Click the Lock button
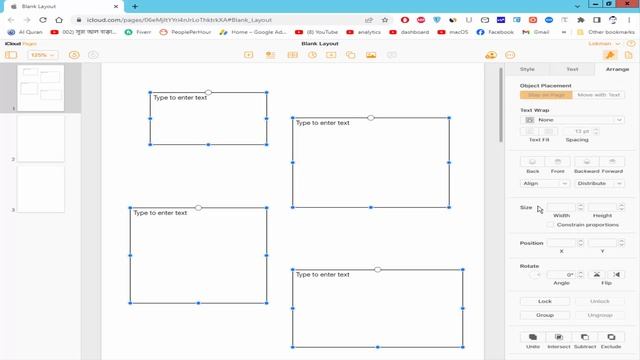The image size is (640, 360). [x=544, y=301]
